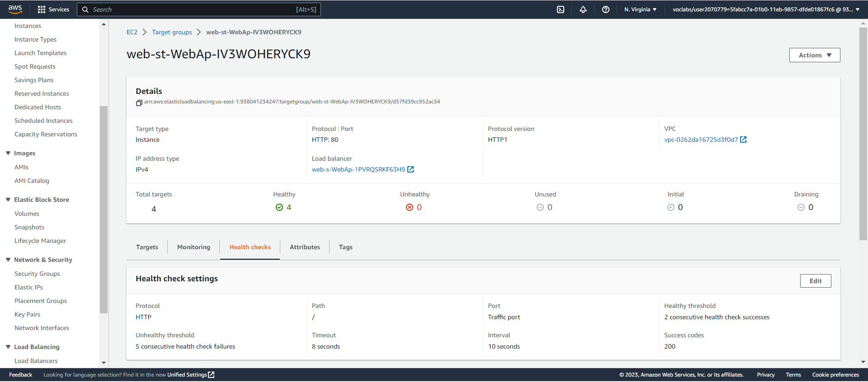Viewport: 868px width, 382px height.
Task: Open Savings Plans in the sidebar
Action: tap(34, 80)
